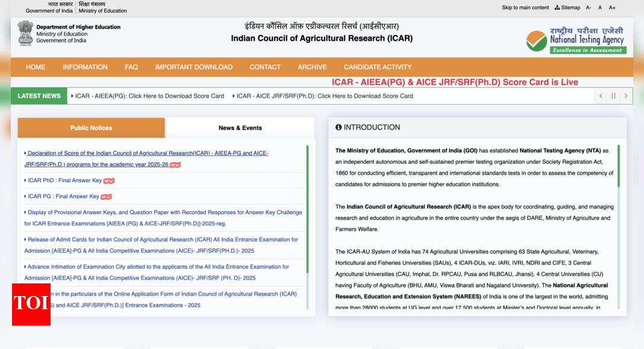644x349 pixels.
Task: Open the FAQ menu item
Action: click(131, 67)
